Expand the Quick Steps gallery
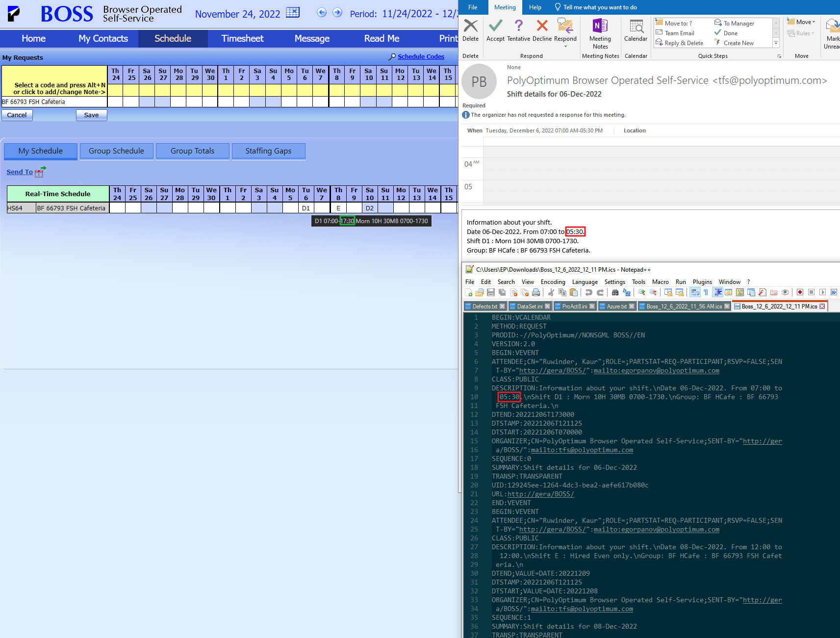The image size is (840, 638). click(x=776, y=43)
